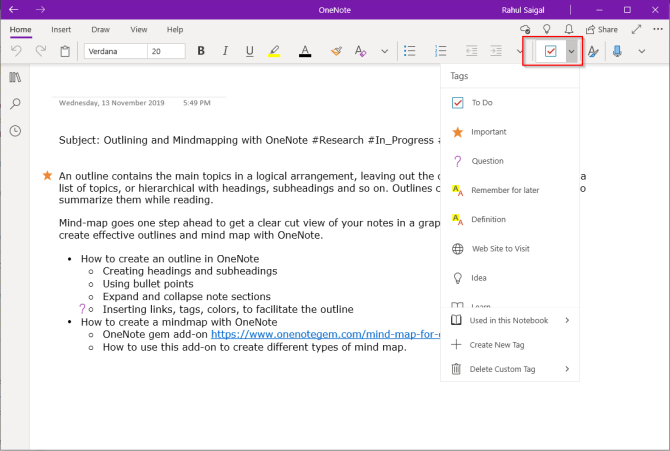Click the purple question tag in outline
This screenshot has height=451, width=670.
[x=82, y=309]
